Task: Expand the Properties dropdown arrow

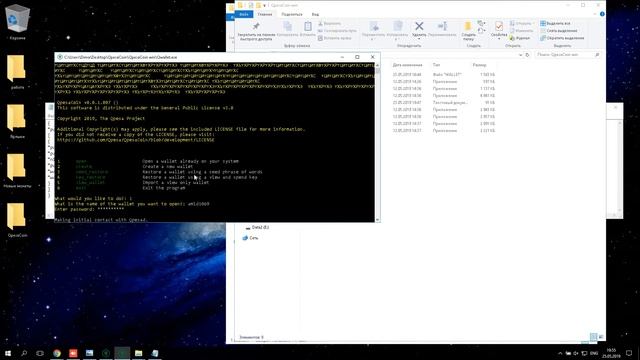Action: (499, 39)
